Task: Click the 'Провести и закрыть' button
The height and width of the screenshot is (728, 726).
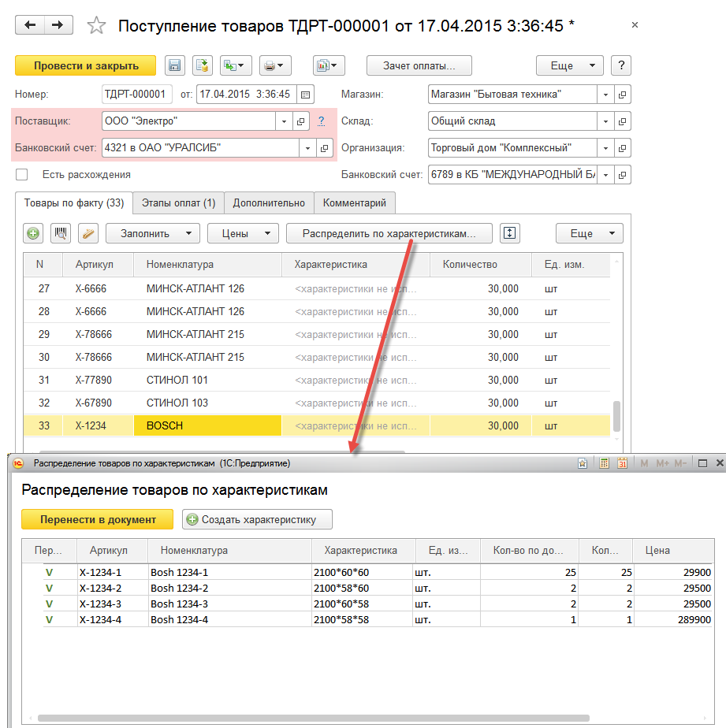Action: [x=86, y=65]
